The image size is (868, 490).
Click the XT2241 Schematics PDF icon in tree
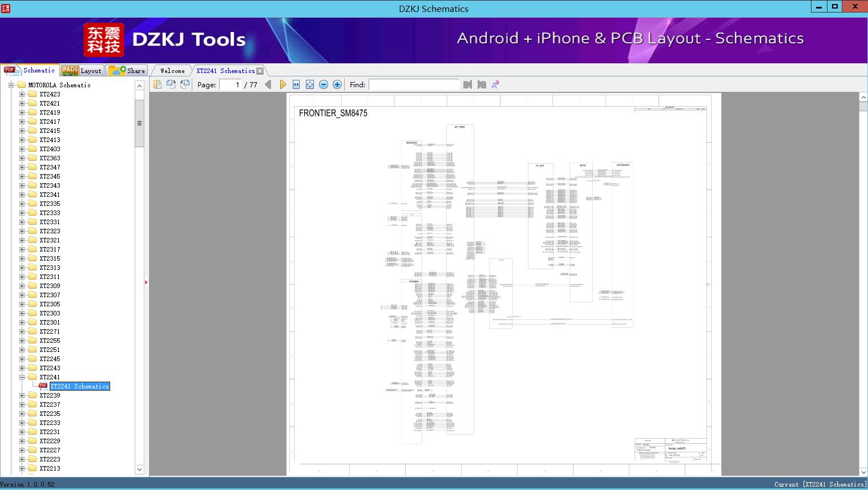(43, 386)
